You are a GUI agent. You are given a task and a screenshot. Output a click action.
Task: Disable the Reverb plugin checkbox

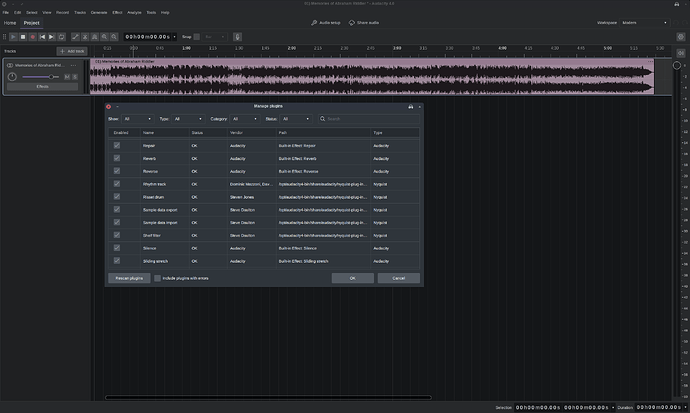117,158
